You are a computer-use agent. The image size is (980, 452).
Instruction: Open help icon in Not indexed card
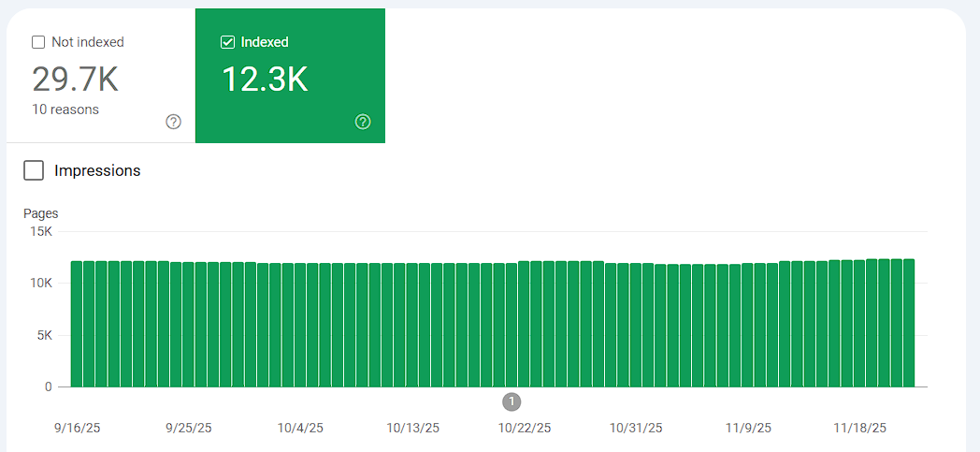pos(173,122)
